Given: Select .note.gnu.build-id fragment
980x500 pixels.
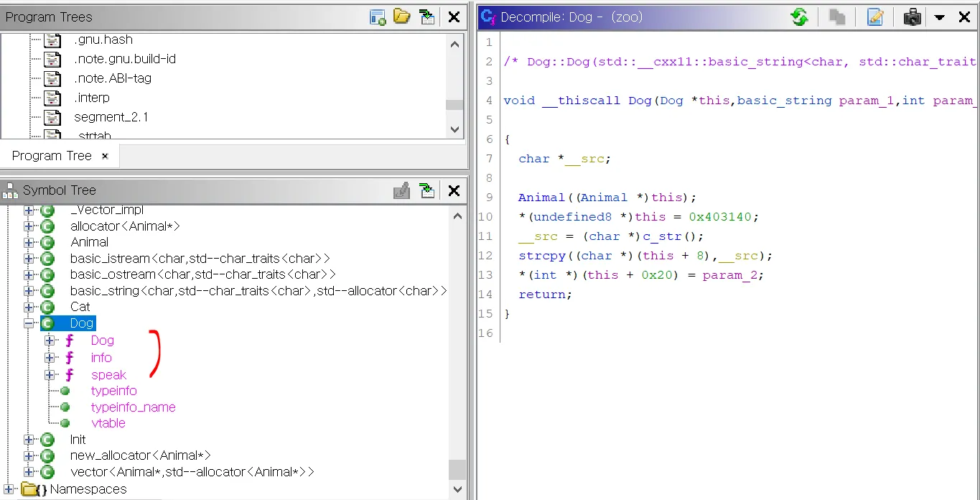Looking at the screenshot, I should pyautogui.click(x=125, y=59).
